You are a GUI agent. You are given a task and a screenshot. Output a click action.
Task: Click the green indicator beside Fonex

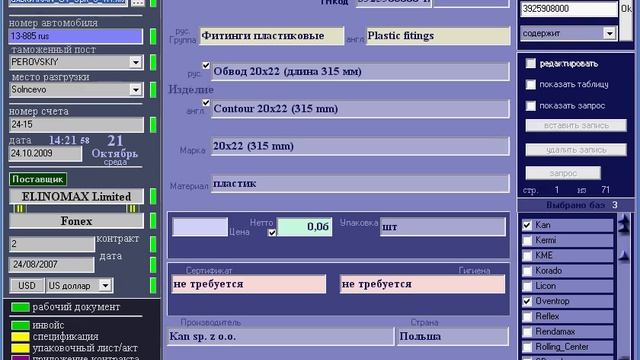153,221
